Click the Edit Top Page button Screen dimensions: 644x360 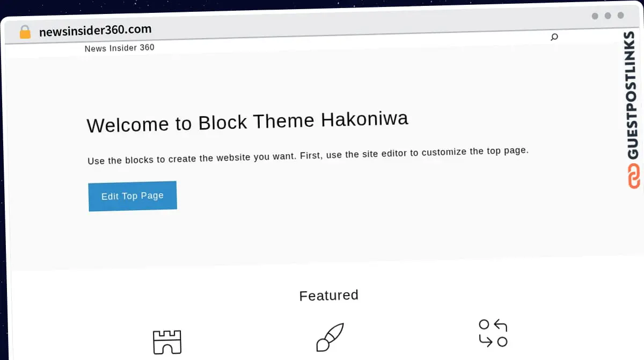tap(133, 196)
